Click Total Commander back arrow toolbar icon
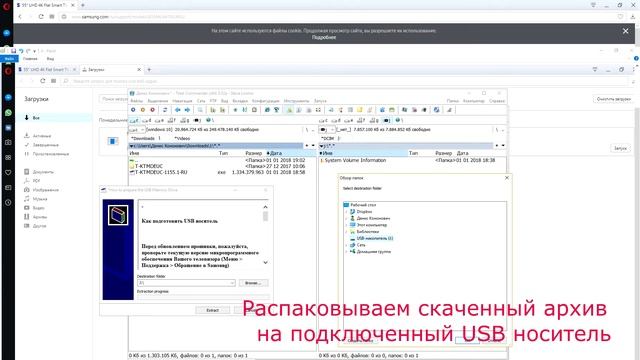The height and width of the screenshot is (360, 640). coord(178,110)
